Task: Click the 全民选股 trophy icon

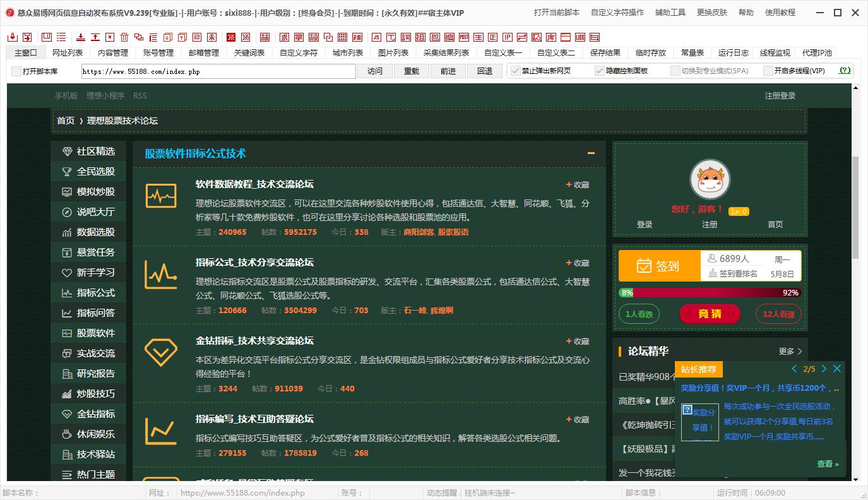Action: [67, 172]
